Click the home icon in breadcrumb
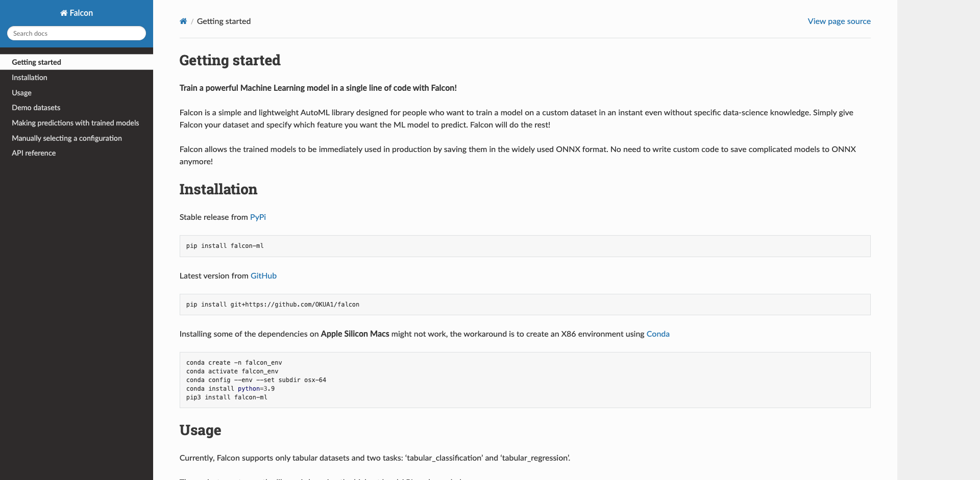The height and width of the screenshot is (480, 980). pos(183,21)
